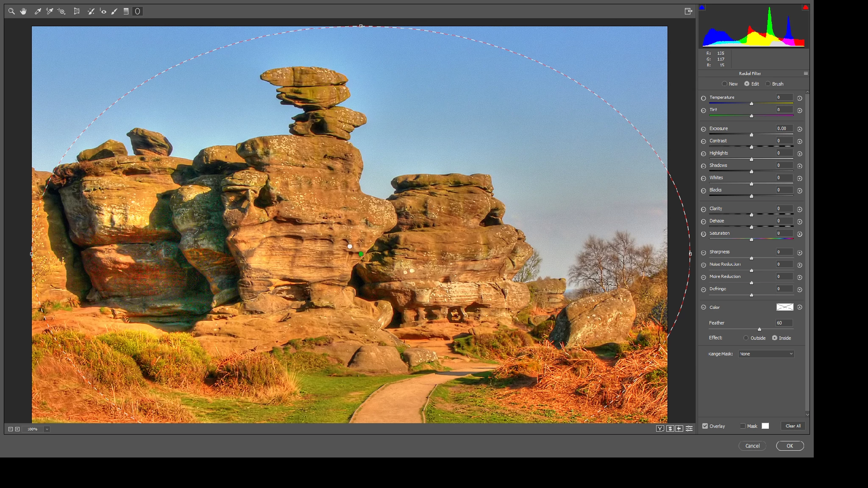The width and height of the screenshot is (868, 488).
Task: Select the Transform tool icon
Action: 77,11
